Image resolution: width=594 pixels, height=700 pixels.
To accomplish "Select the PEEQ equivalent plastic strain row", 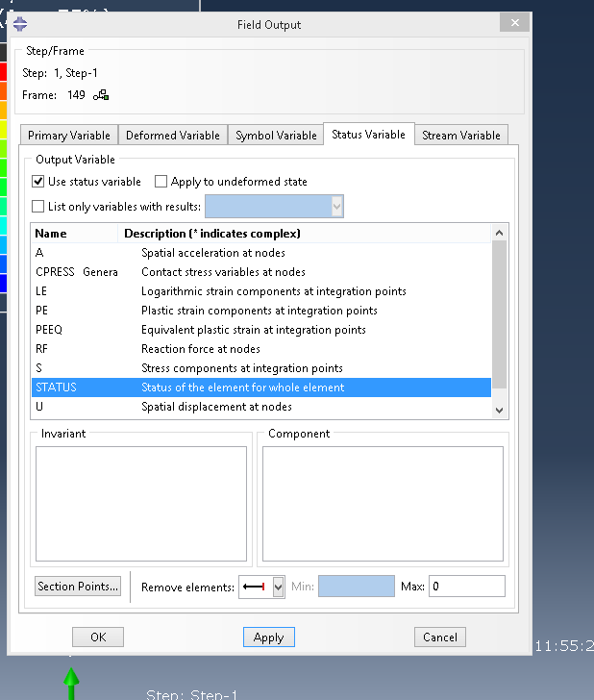I will coord(261,330).
